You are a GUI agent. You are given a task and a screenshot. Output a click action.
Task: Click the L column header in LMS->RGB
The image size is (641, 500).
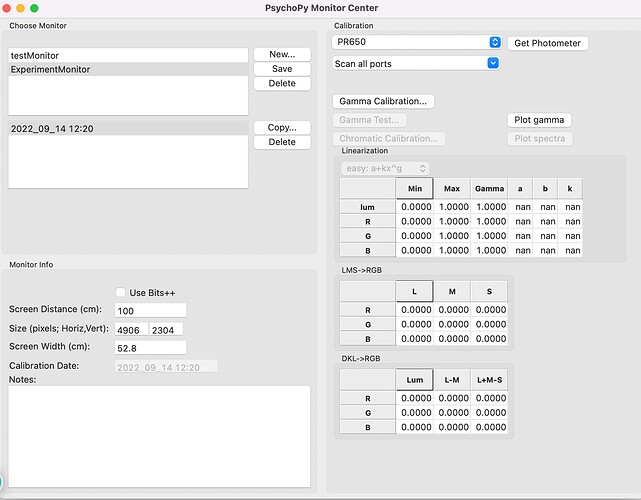click(415, 291)
